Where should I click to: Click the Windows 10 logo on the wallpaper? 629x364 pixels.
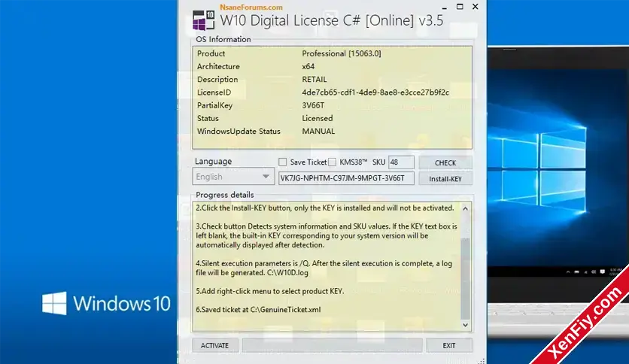(x=106, y=303)
